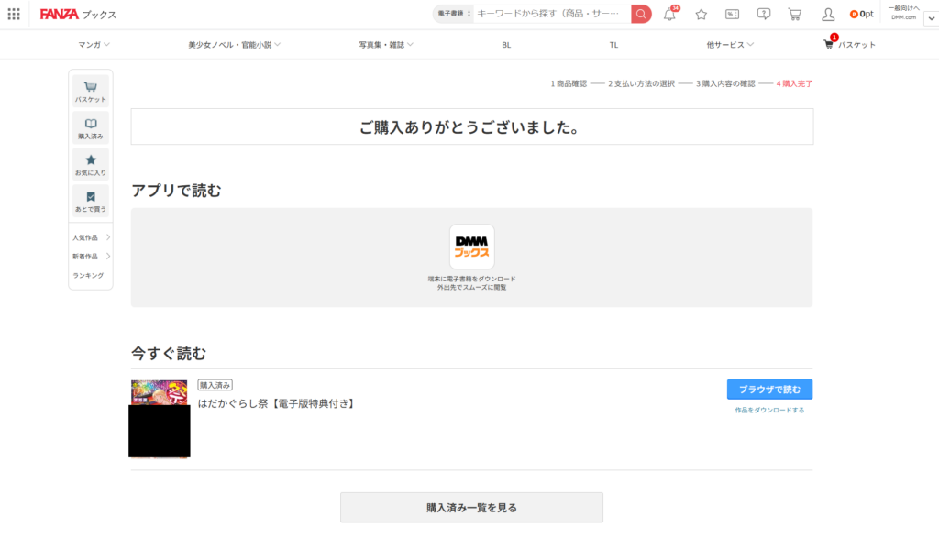Click the red search button

[641, 14]
